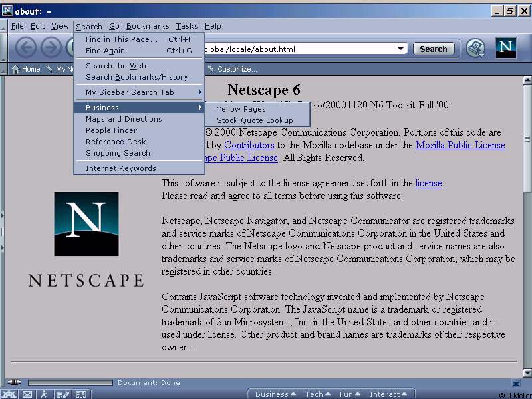Open the Go menu
This screenshot has width=532, height=399.
(x=114, y=26)
